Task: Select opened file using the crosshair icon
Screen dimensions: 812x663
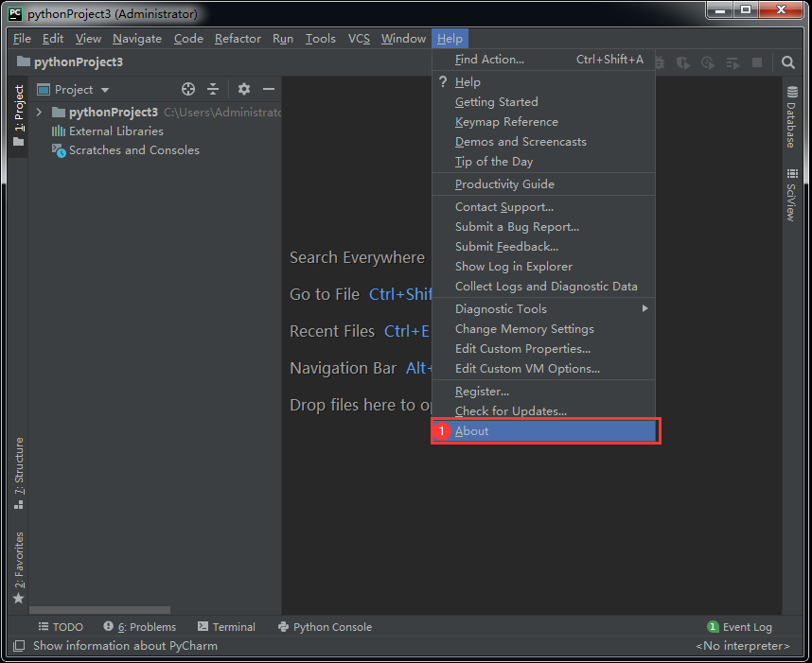Action: click(187, 89)
